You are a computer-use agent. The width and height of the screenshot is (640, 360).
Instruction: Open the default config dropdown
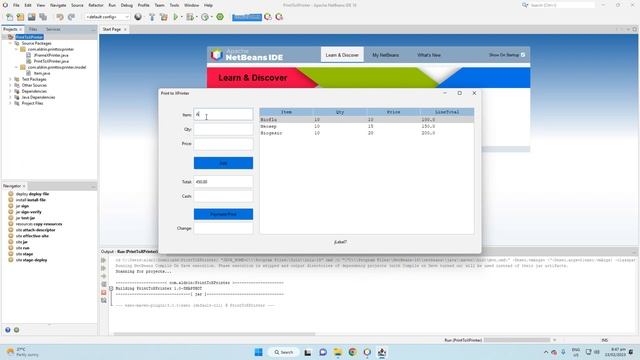click(x=107, y=17)
